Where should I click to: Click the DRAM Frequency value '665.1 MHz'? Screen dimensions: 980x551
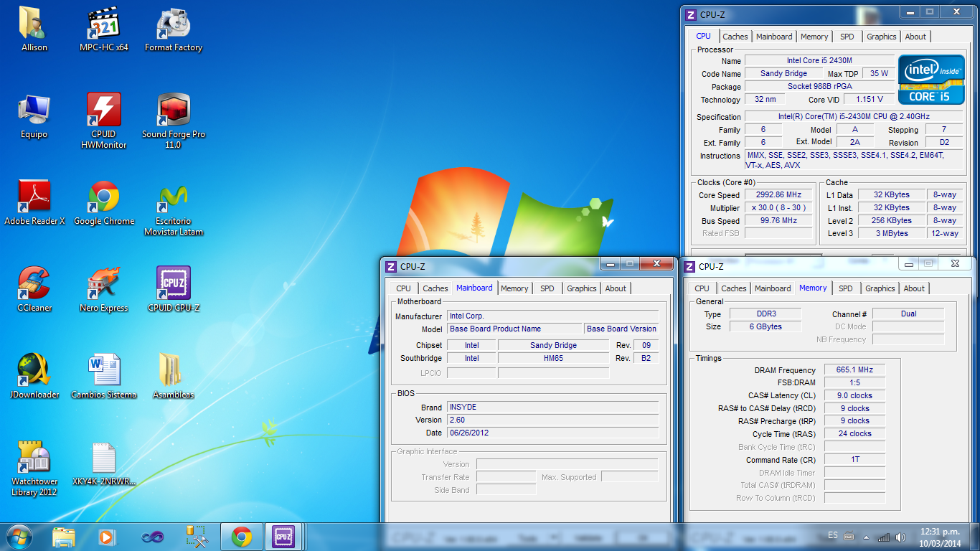(x=854, y=369)
